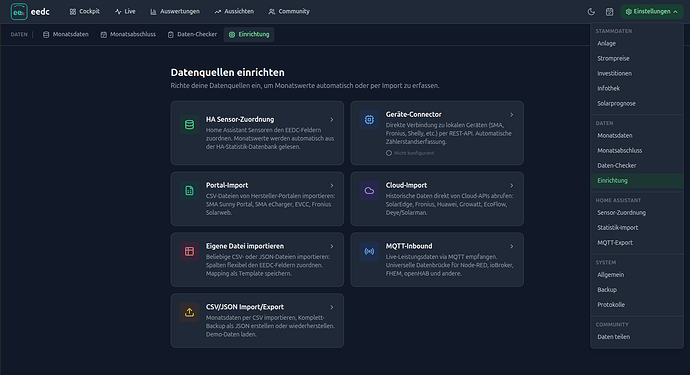Viewport: 690px width, 375px height.
Task: Collapse the Einstellungen dropdown menu
Action: pyautogui.click(x=652, y=11)
